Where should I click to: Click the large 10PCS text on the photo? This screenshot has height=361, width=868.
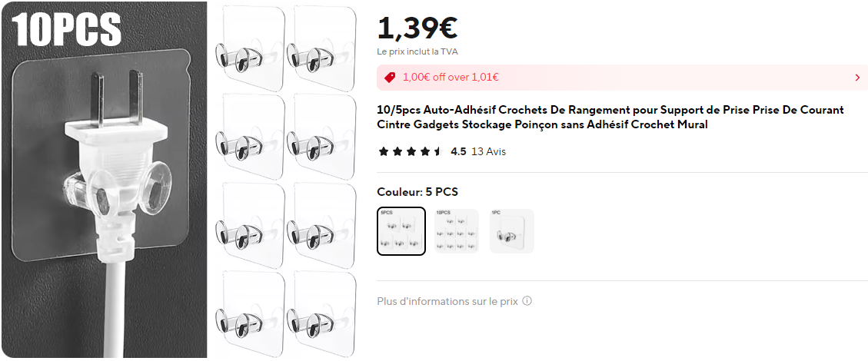coord(66,28)
